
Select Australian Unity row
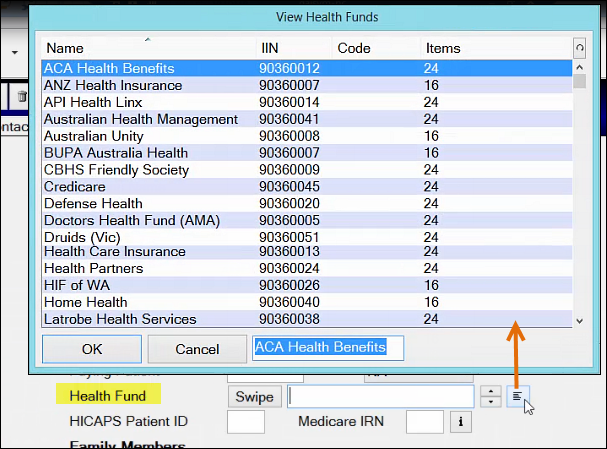pyautogui.click(x=307, y=136)
